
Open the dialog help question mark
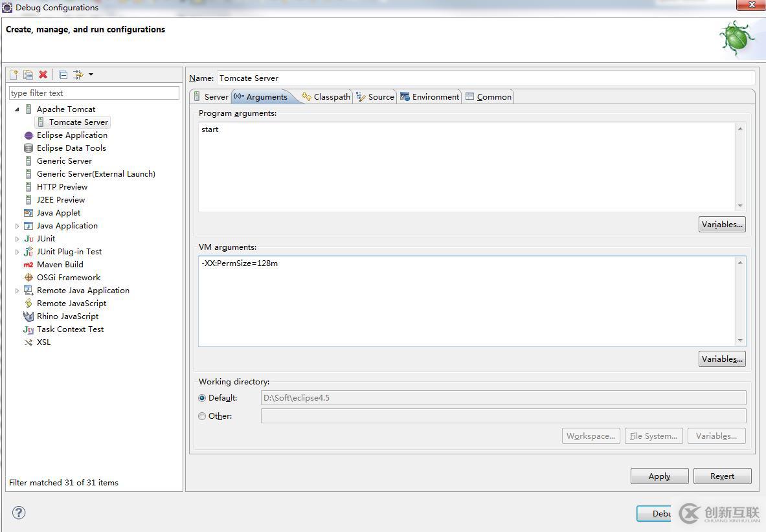[x=19, y=513]
